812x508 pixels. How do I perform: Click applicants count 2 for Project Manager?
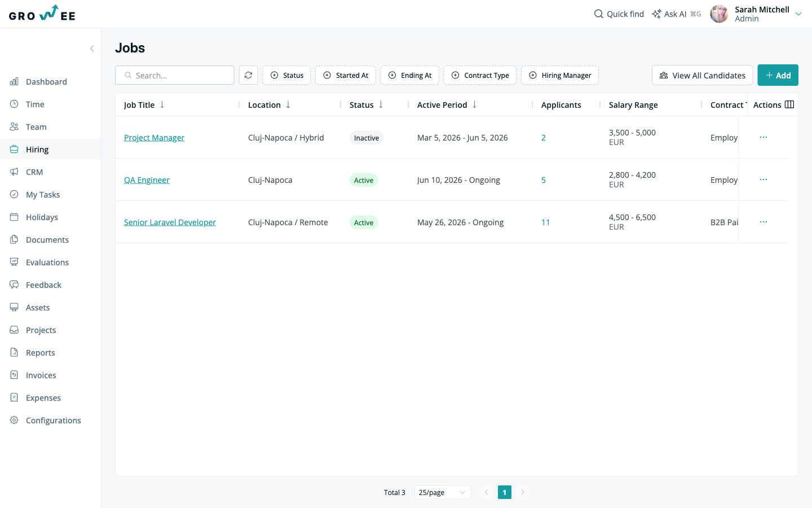(x=544, y=138)
